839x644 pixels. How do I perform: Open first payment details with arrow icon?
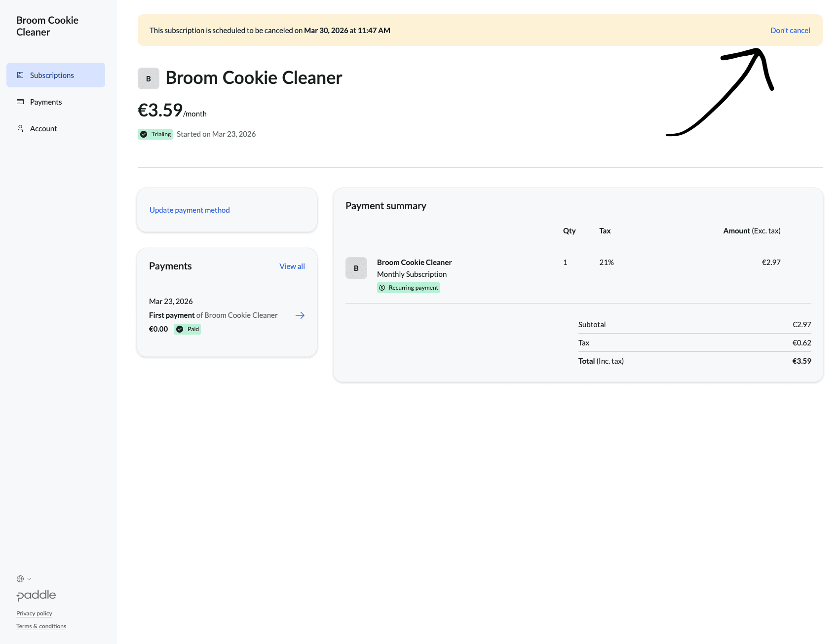(300, 315)
